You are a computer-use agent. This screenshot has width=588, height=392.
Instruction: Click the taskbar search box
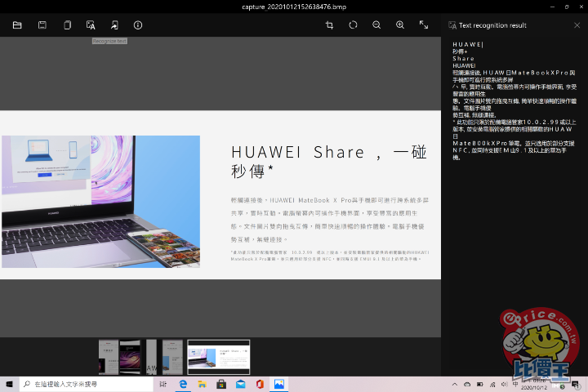87,384
